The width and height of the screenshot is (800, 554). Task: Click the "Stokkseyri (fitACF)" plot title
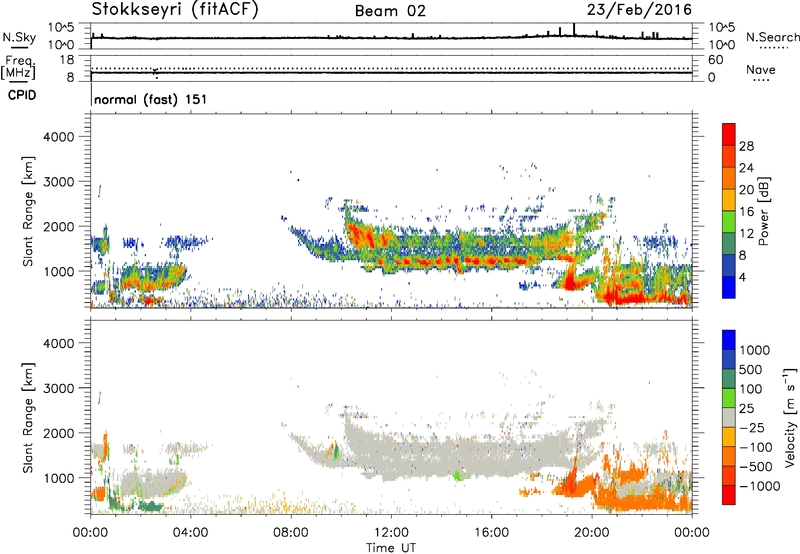coord(175,9)
